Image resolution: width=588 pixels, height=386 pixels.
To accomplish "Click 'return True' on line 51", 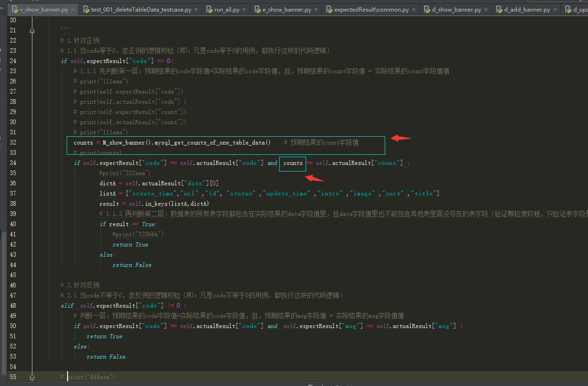I will coord(105,336).
